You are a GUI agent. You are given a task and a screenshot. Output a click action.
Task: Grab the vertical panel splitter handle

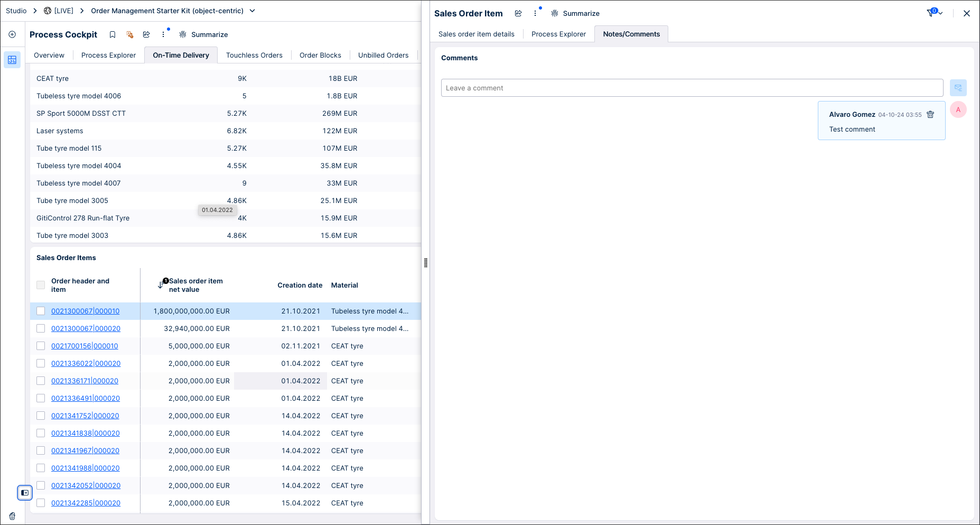426,263
